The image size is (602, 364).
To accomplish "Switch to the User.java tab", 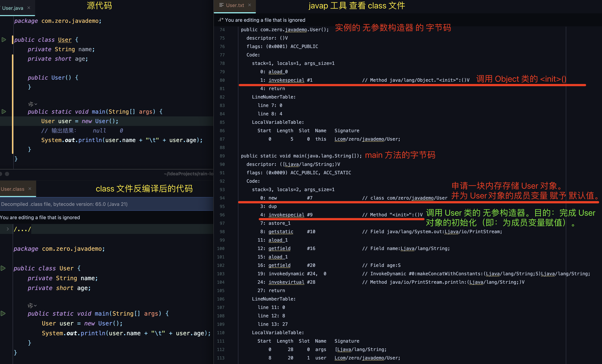I will pos(13,8).
